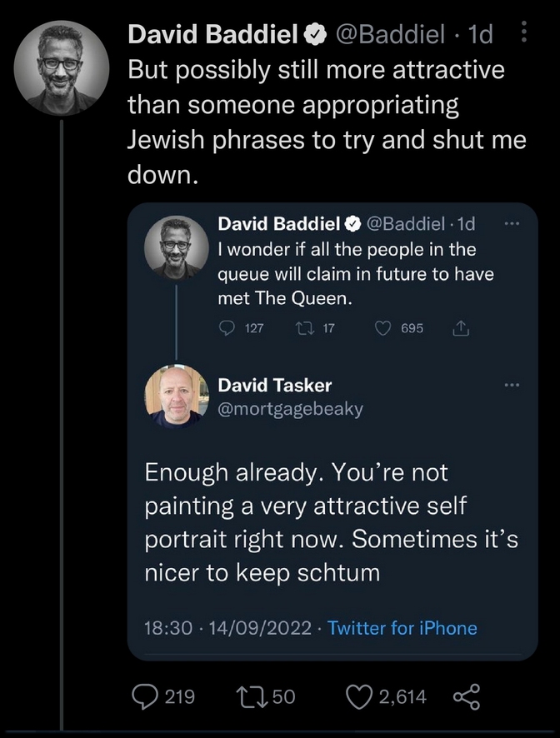Click verified badge in the quoted tweet header

click(x=352, y=224)
